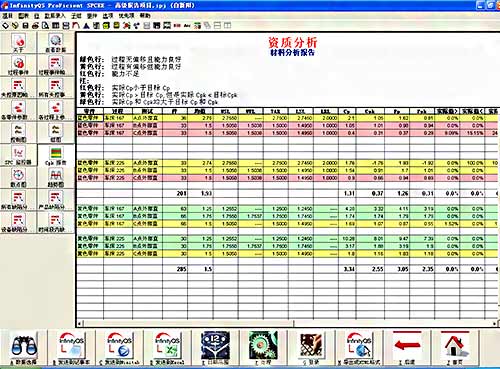Click the Ppk column header
500x369 pixels.
click(422, 111)
